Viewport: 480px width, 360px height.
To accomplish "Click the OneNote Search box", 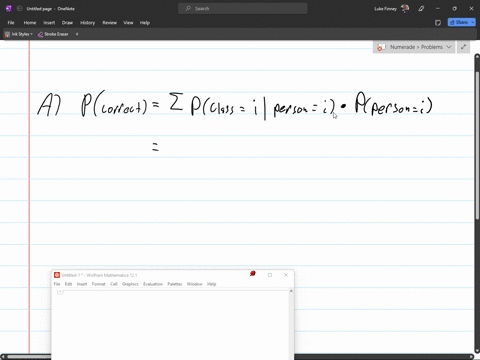I will [x=242, y=8].
